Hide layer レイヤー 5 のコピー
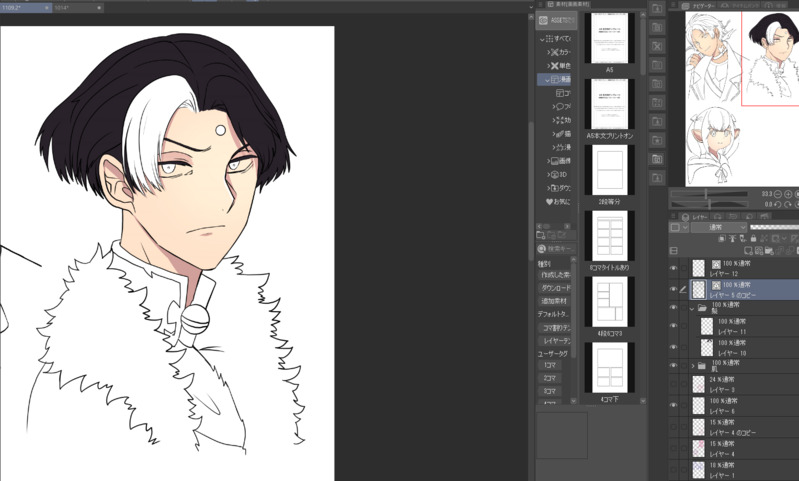Screen dimensions: 799x481 tap(674, 289)
